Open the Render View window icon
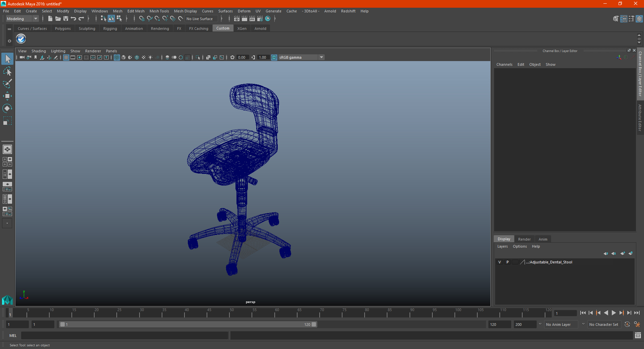This screenshot has width=644, height=349. pyautogui.click(x=237, y=19)
